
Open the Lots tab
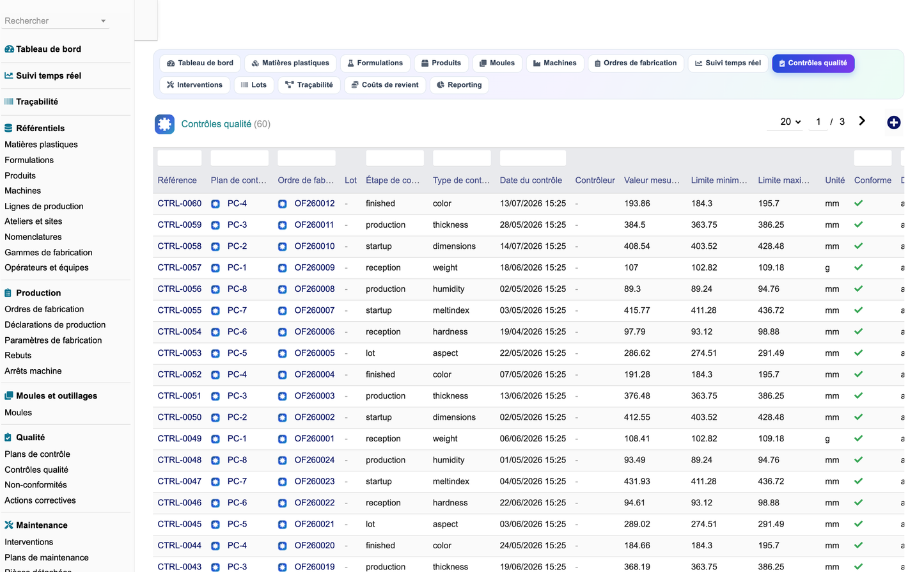tap(254, 85)
